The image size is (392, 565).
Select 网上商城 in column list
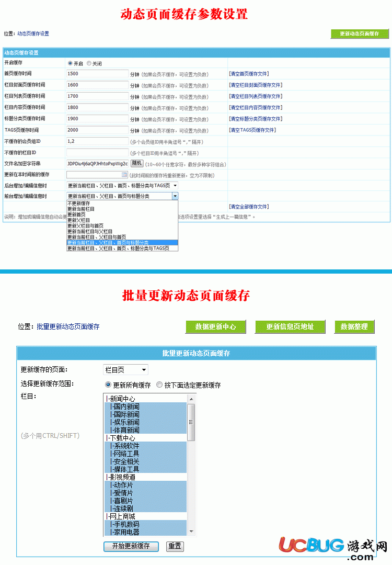tap(145, 516)
